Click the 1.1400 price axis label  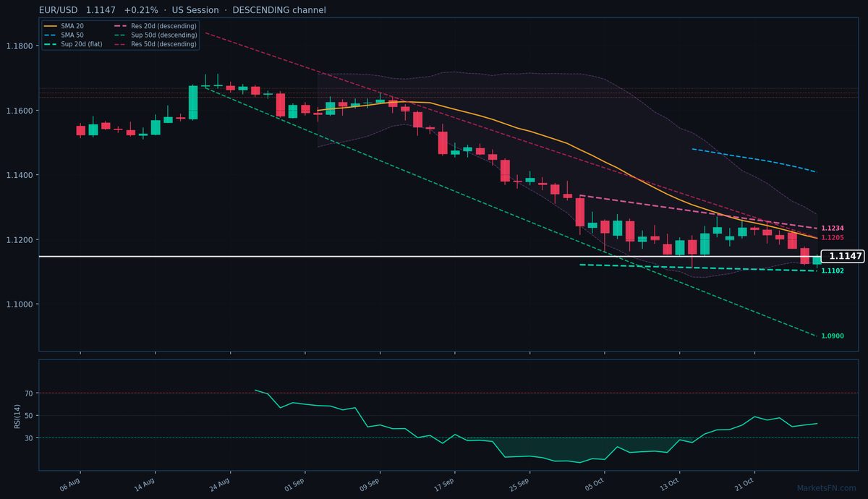point(20,175)
